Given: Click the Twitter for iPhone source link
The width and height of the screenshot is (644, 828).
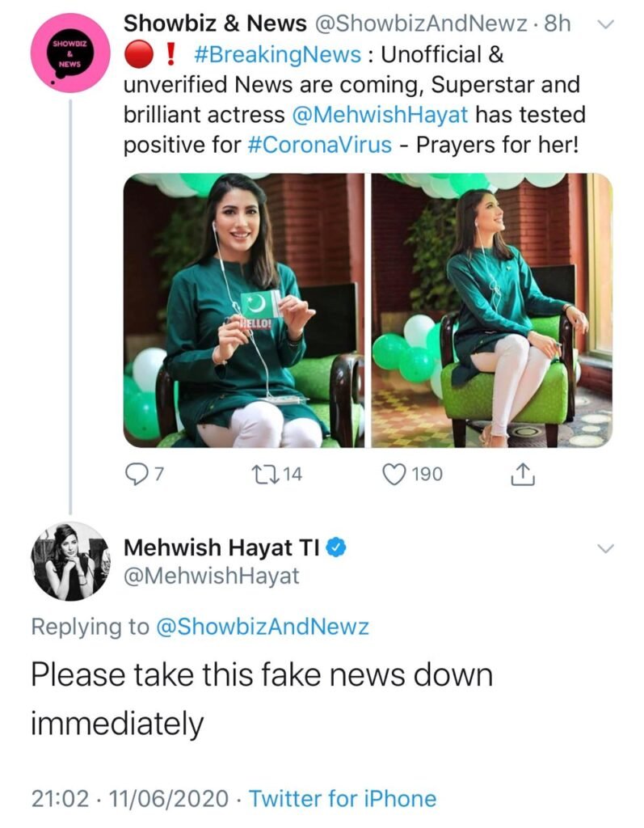Looking at the screenshot, I should [x=343, y=799].
